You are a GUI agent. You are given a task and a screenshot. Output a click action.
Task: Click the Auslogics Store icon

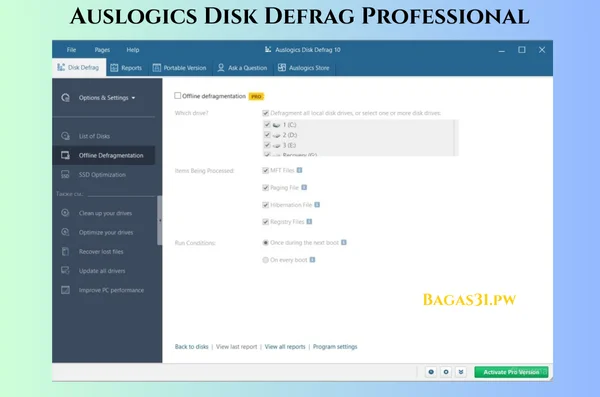pos(282,67)
